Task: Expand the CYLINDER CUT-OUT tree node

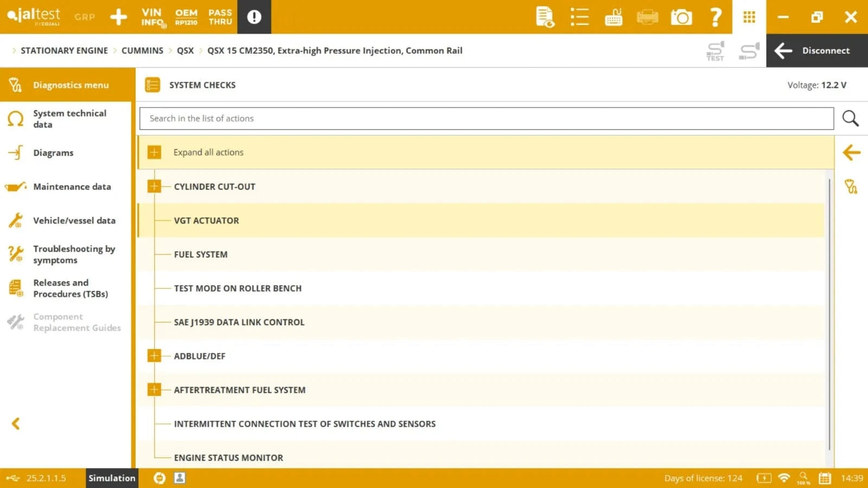Action: pos(154,187)
